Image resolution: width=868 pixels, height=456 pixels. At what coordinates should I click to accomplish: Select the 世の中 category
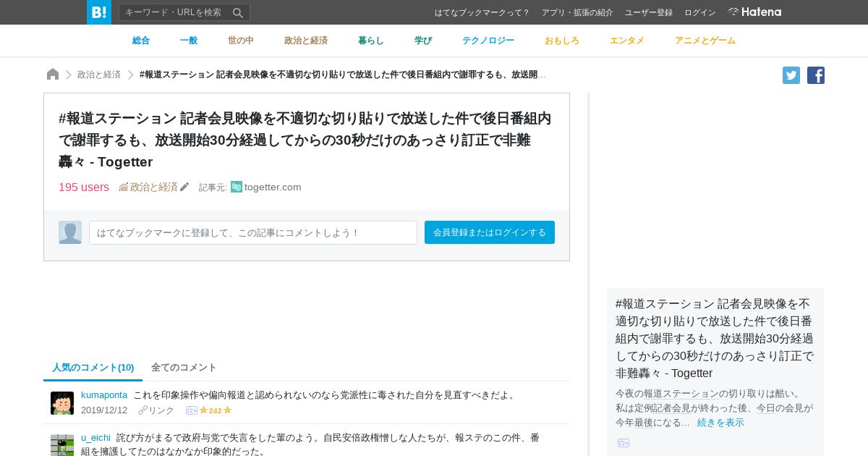[x=241, y=41]
